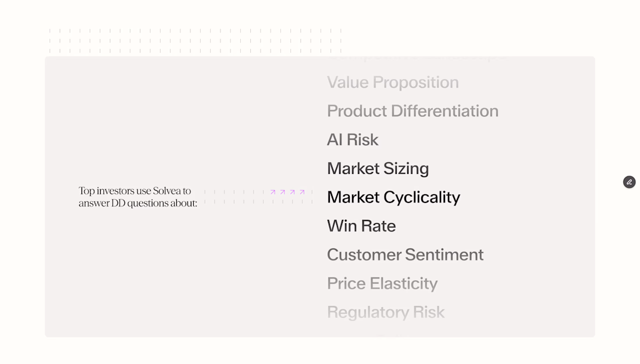Click the third purple arrow from left
640x364 pixels.
click(293, 192)
